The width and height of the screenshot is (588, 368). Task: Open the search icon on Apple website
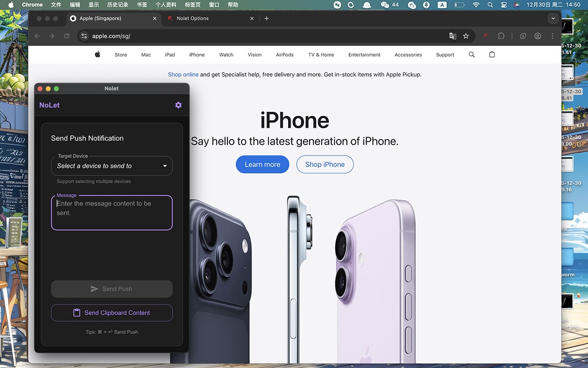point(472,54)
